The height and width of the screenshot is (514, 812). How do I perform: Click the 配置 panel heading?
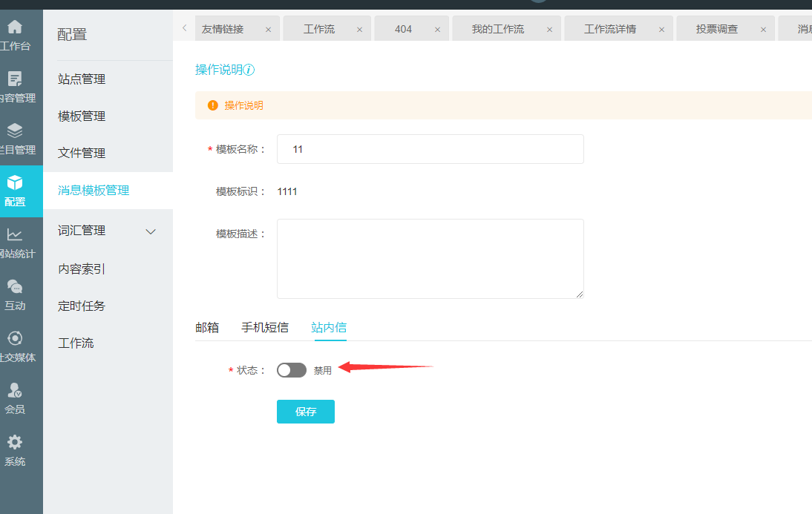[x=72, y=35]
